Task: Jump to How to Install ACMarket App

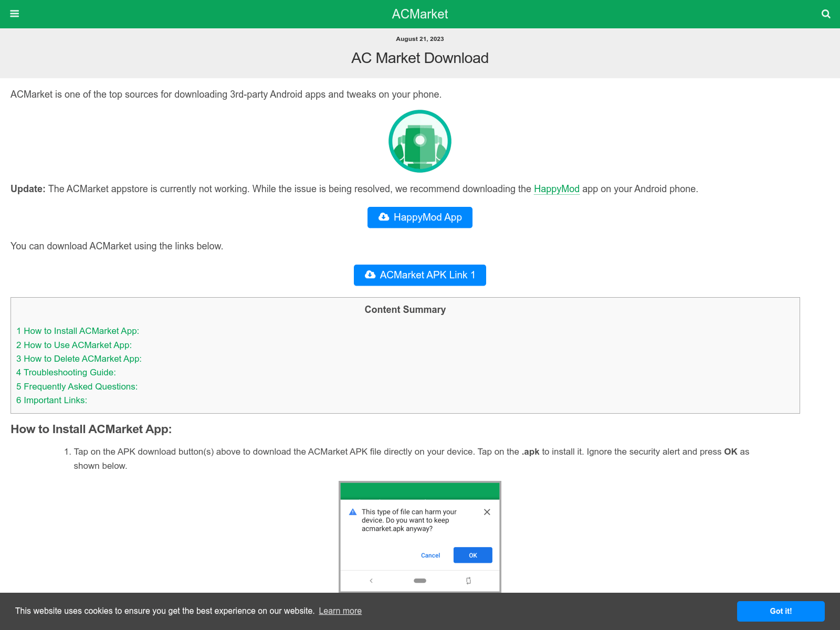Action: point(78,331)
